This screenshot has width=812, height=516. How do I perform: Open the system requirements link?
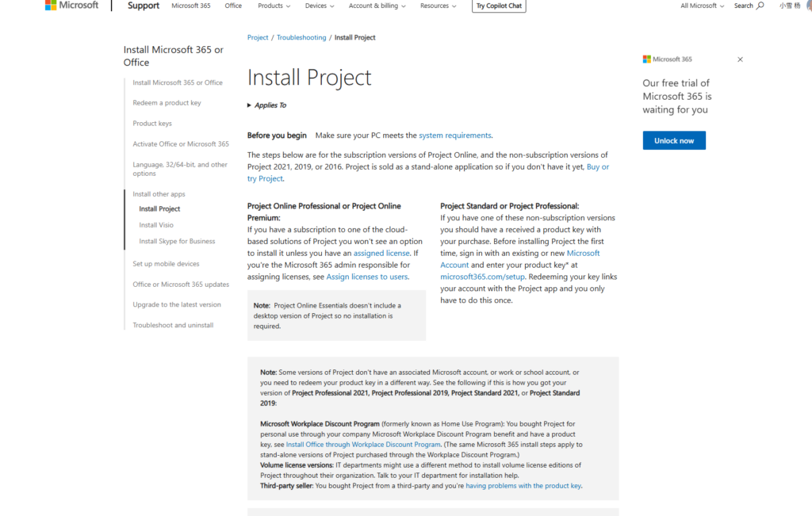454,136
